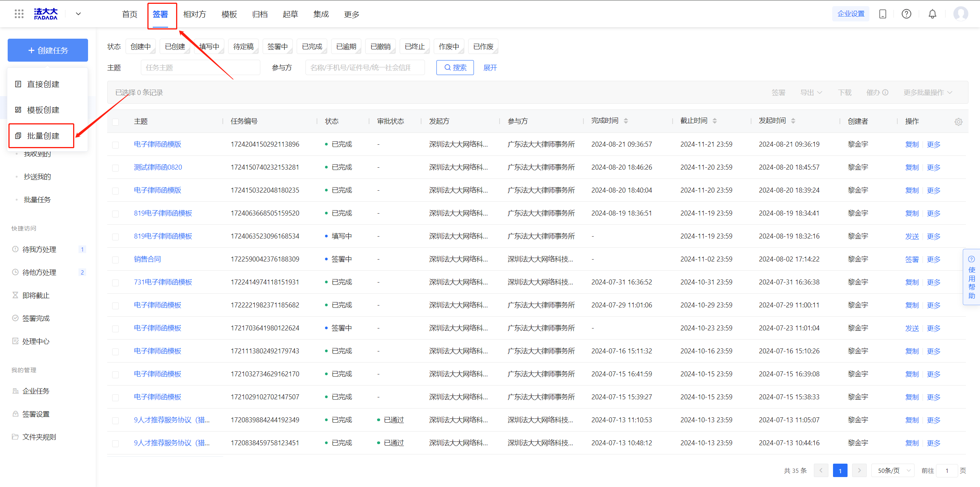Check the row for task 1724063668505159520
The image size is (980, 487).
(x=115, y=214)
